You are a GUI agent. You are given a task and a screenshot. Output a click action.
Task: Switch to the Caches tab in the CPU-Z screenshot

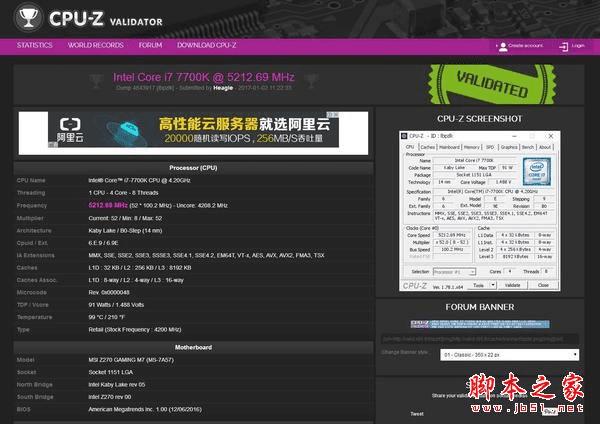(427, 147)
